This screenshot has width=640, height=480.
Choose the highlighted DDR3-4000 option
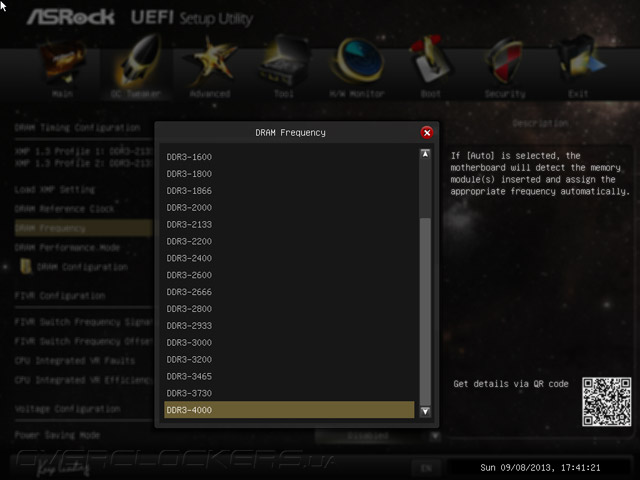pyautogui.click(x=289, y=410)
